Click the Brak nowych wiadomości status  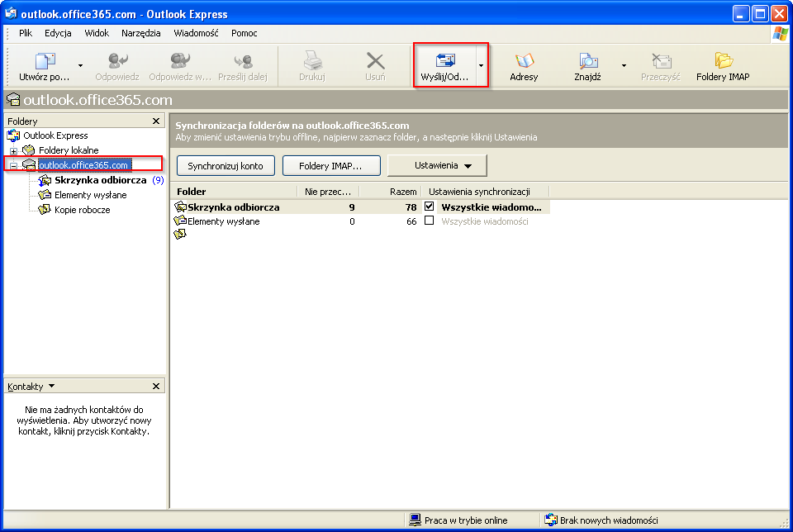tap(601, 520)
